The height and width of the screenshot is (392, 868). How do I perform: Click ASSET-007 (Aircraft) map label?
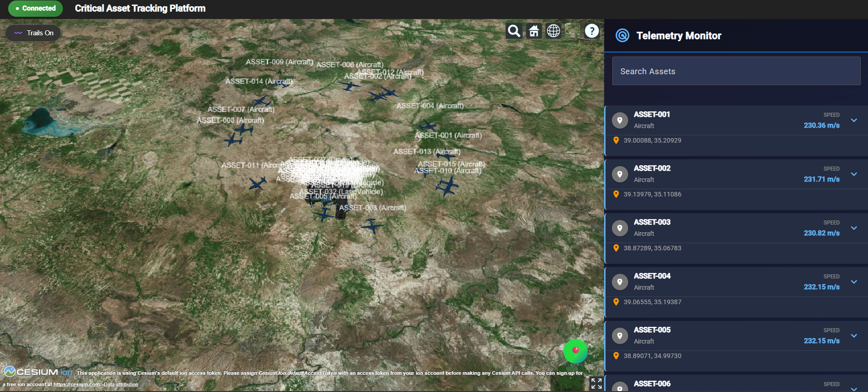pos(241,110)
